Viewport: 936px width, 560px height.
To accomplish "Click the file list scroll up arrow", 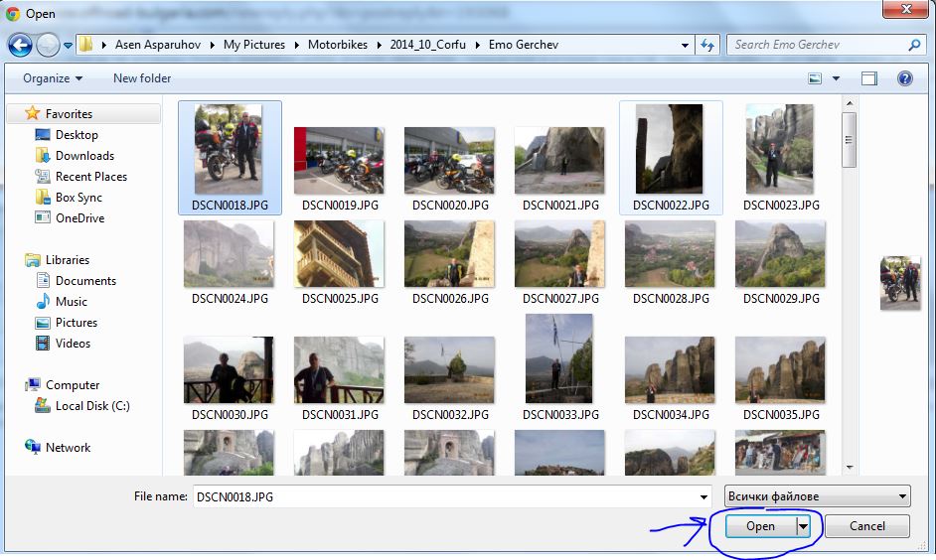I will coord(849,103).
